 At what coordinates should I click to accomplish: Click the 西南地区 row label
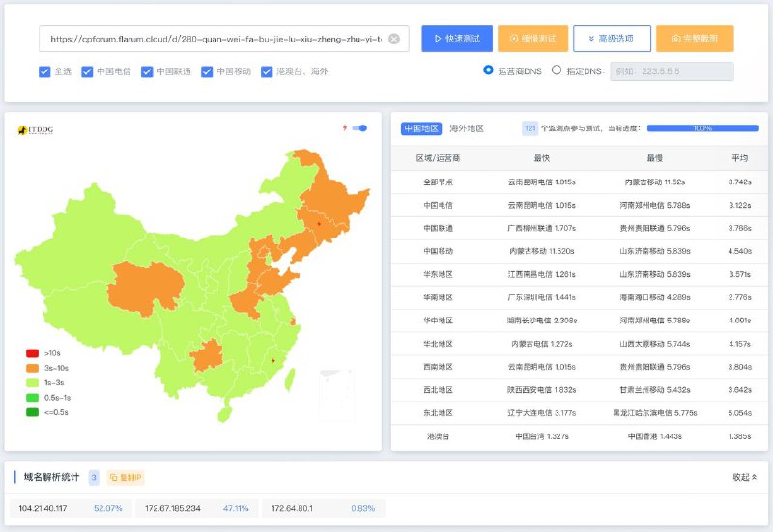[438, 367]
